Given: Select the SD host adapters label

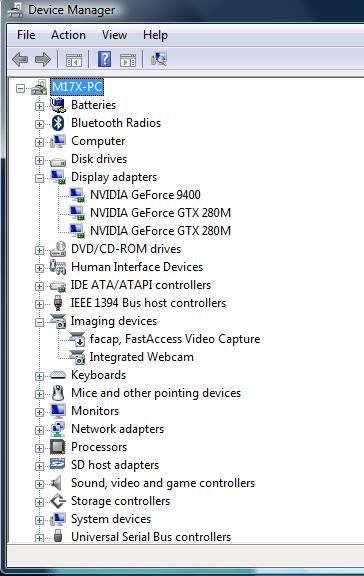Looking at the screenshot, I should (x=115, y=465).
